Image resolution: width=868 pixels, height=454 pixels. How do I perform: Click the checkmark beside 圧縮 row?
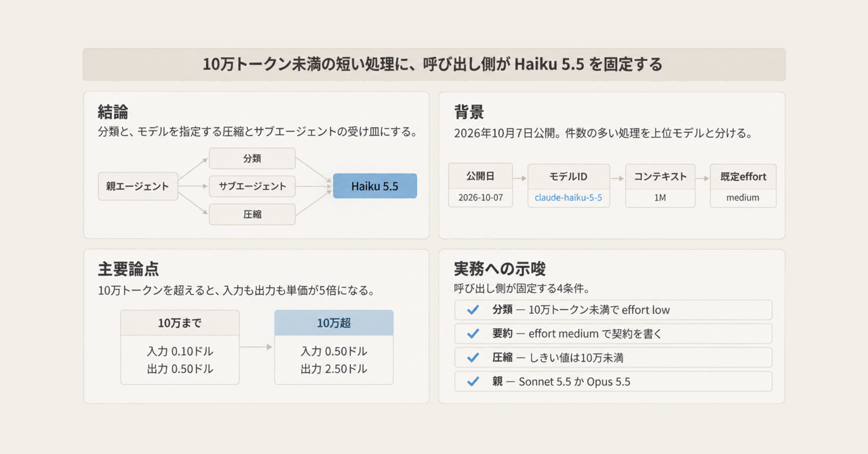473,358
